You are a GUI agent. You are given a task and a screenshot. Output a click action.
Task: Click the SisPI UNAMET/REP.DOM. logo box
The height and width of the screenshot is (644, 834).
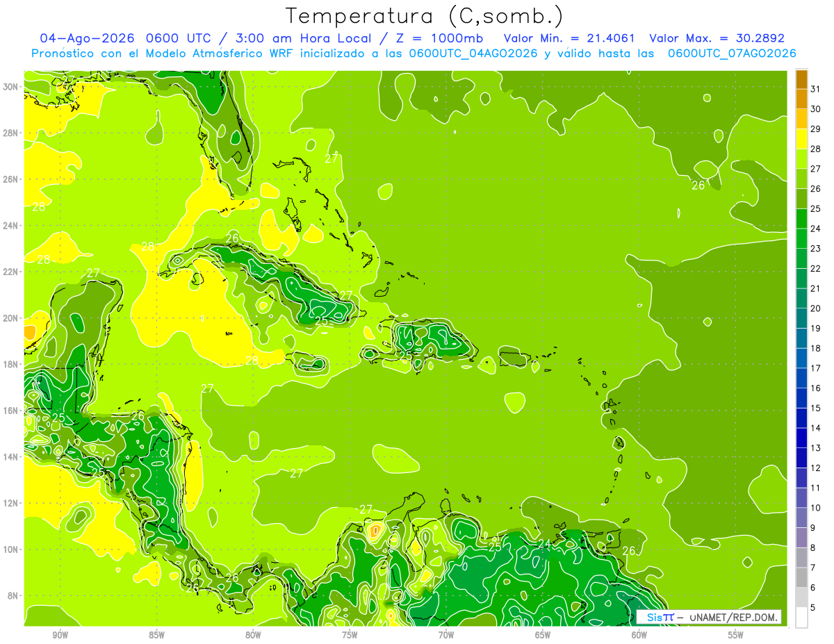(x=709, y=617)
